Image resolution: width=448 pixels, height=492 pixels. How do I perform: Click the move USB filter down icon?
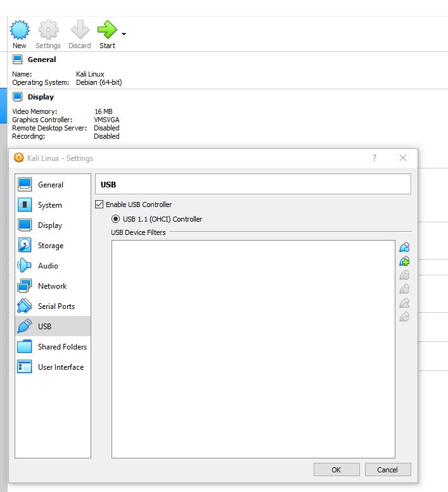404,317
